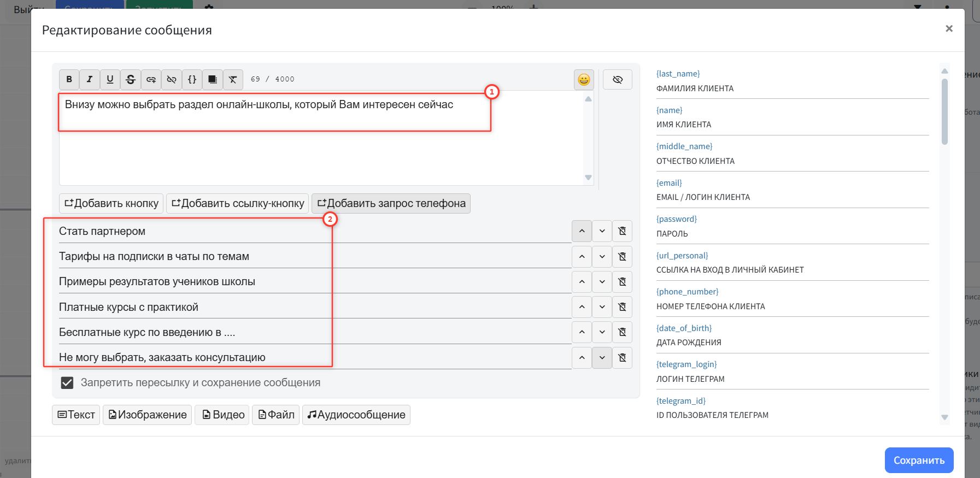980x478 pixels.
Task: Clear text formatting in the toolbar
Action: (233, 79)
